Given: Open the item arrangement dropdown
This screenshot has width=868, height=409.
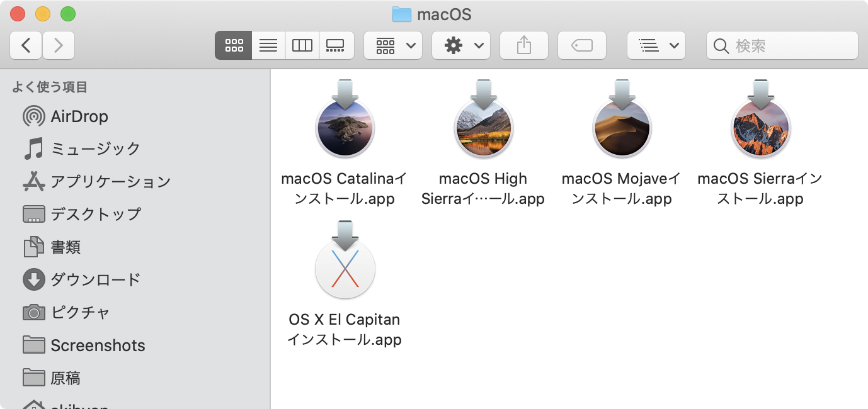Looking at the screenshot, I should point(656,45).
